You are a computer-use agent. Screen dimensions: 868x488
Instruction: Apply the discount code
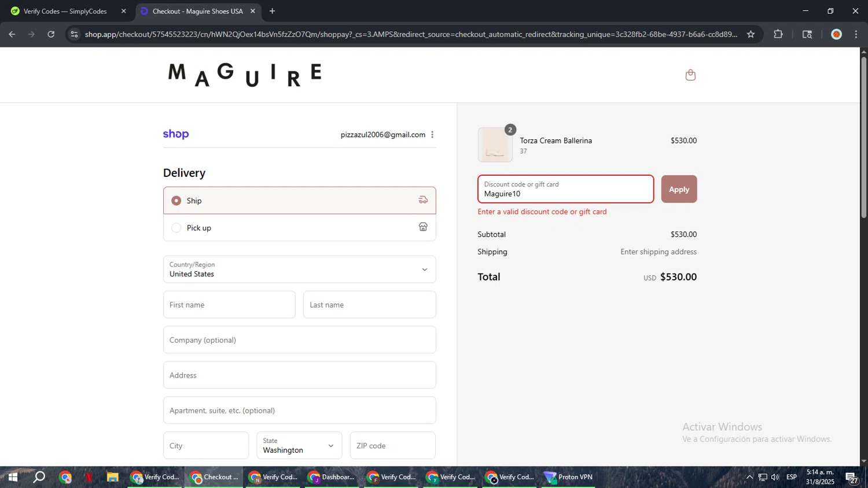679,189
